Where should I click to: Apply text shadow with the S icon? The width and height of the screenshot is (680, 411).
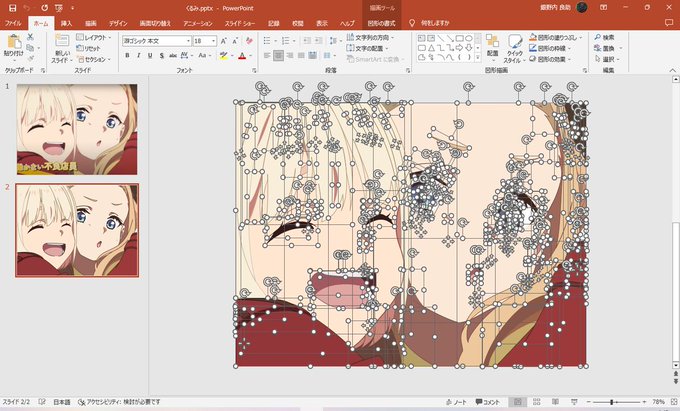point(161,55)
